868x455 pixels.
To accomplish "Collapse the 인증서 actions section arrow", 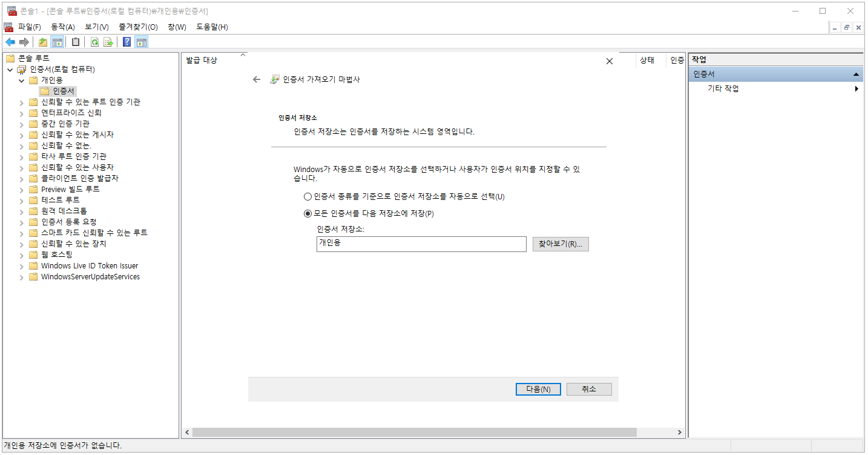I will tap(856, 74).
